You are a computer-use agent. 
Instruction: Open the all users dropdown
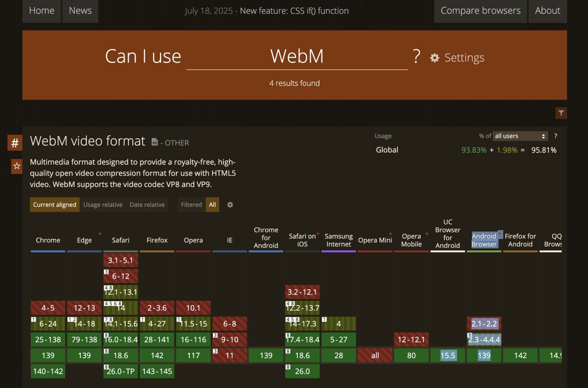tap(520, 136)
